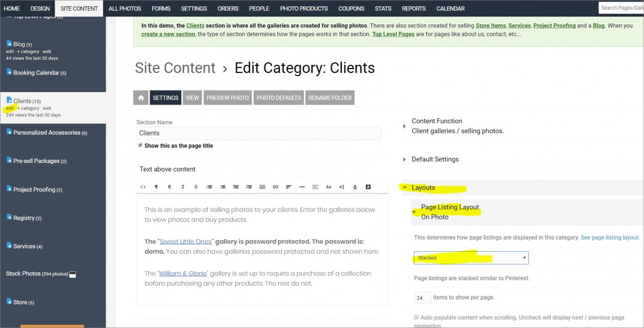Apply bold formatting in text editor
The width and height of the screenshot is (644, 328).
tap(170, 187)
